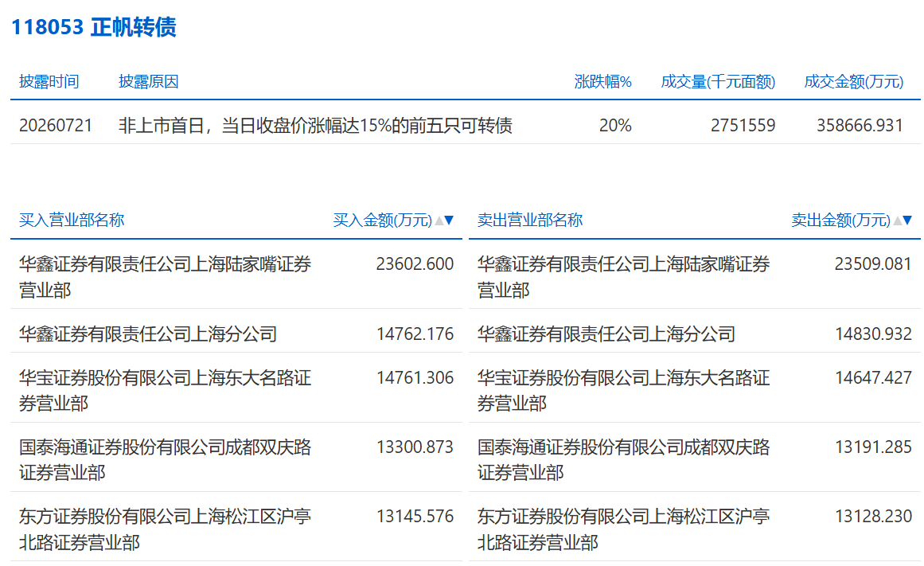Select buyer 华鑫证券上海陆家嘴证券营业部

(165, 276)
